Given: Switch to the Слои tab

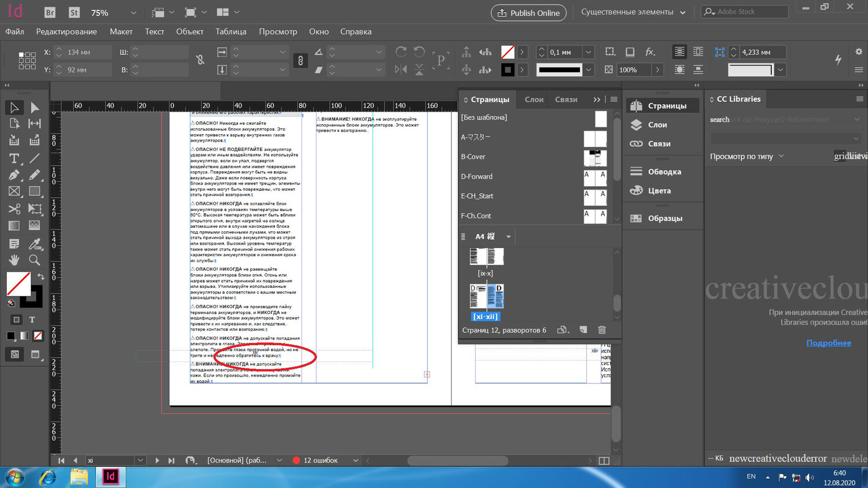Looking at the screenshot, I should point(534,99).
